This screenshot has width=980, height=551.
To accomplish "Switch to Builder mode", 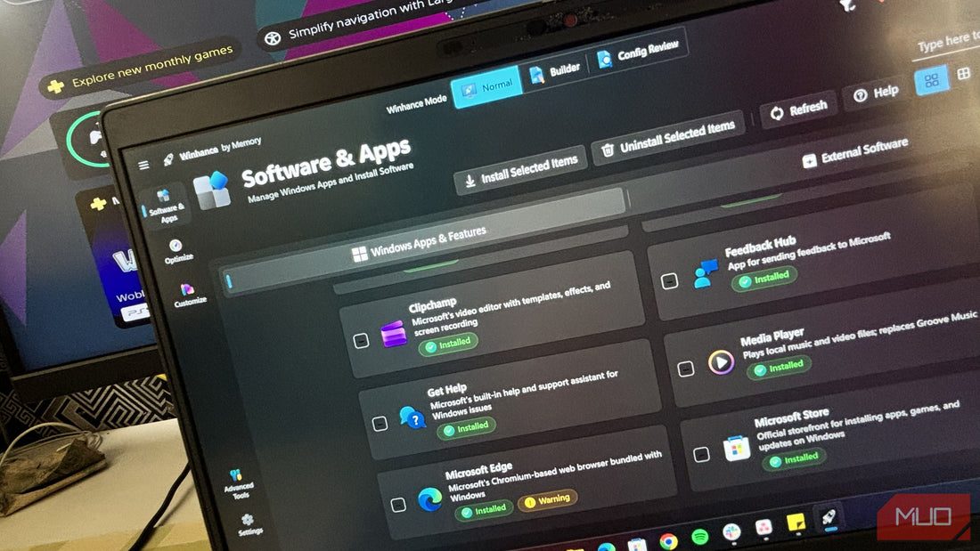I will (554, 72).
